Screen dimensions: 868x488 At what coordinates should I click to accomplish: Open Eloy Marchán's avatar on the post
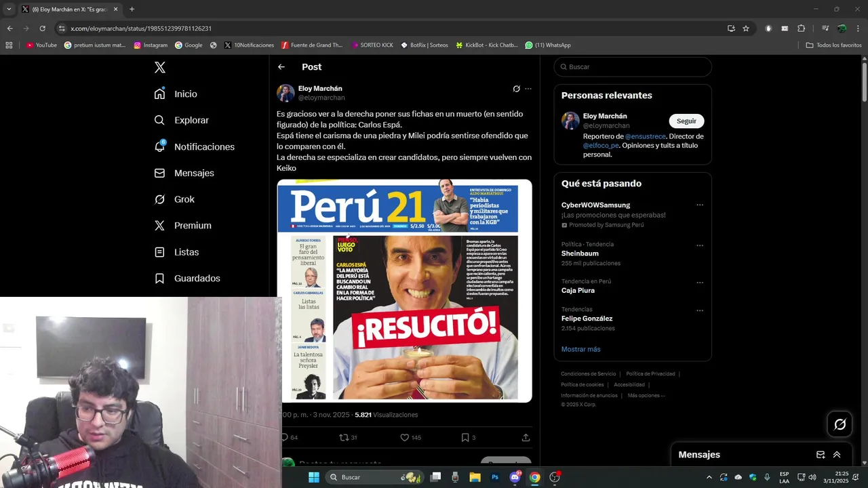point(285,93)
